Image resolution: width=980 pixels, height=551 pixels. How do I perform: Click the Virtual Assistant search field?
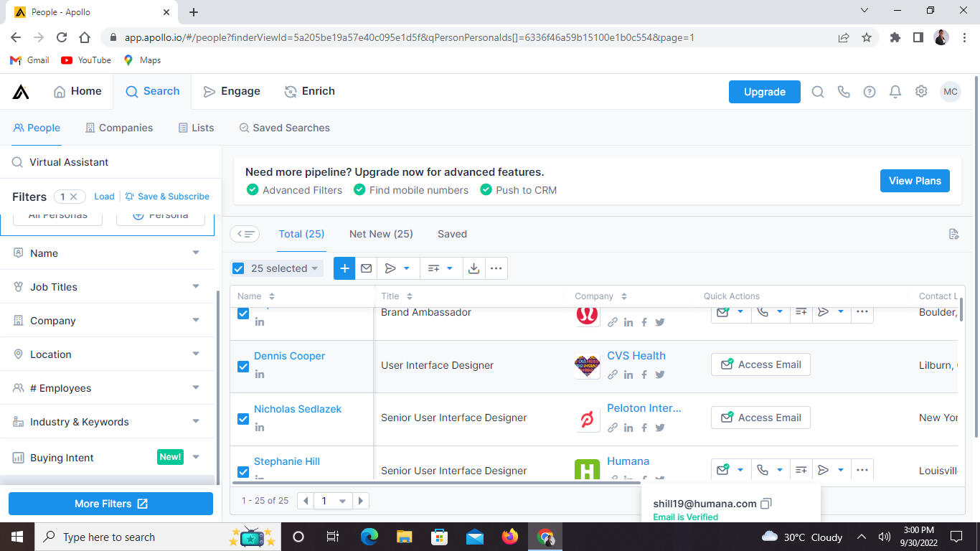(115, 162)
